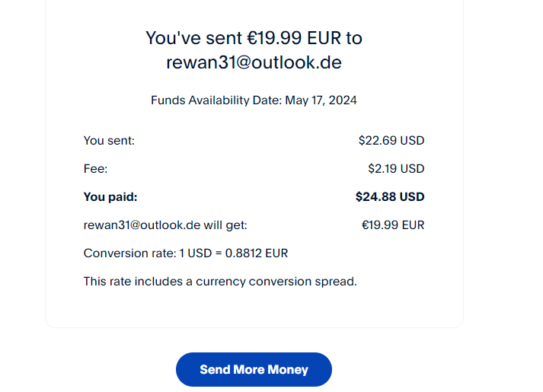Click the Send More Money button
Viewport: 543px width, 392px height.
tap(254, 370)
